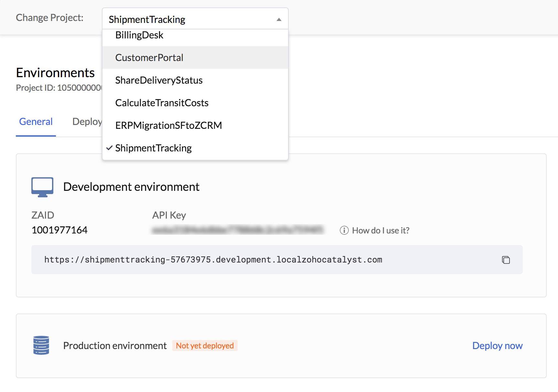Open the Deploy tab
Image resolution: width=558 pixels, height=392 pixels.
[87, 121]
